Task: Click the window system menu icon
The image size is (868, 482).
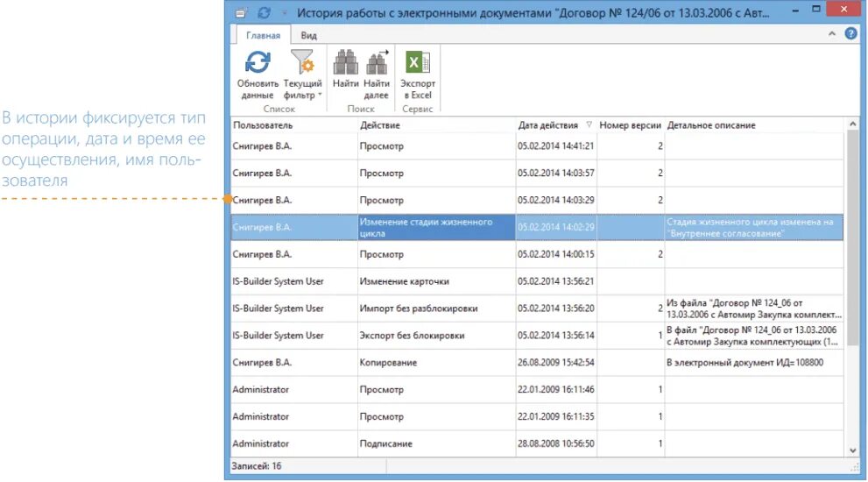Action: point(240,13)
